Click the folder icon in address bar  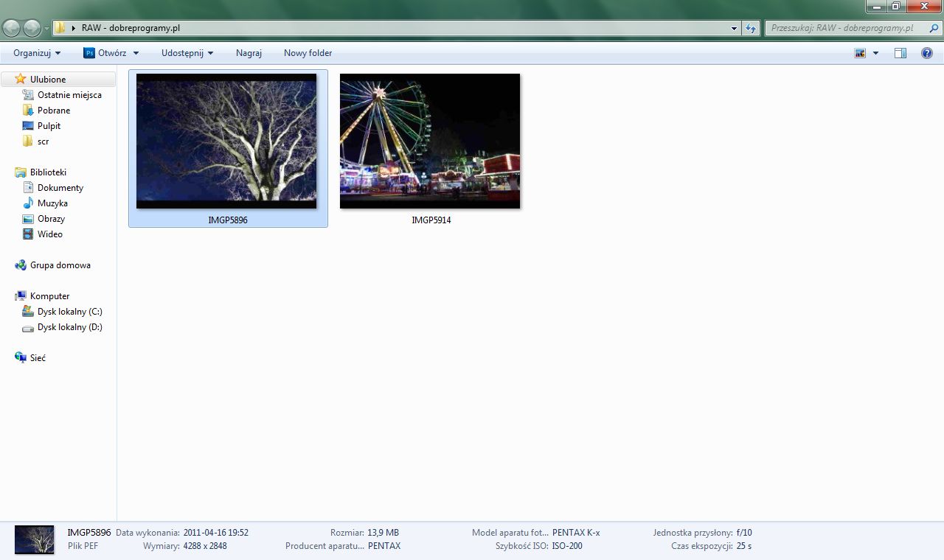60,28
